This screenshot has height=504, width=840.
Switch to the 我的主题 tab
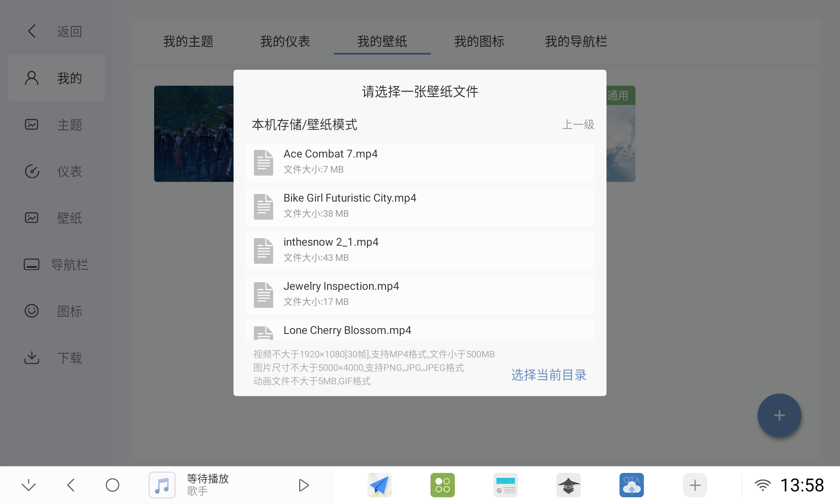point(188,41)
